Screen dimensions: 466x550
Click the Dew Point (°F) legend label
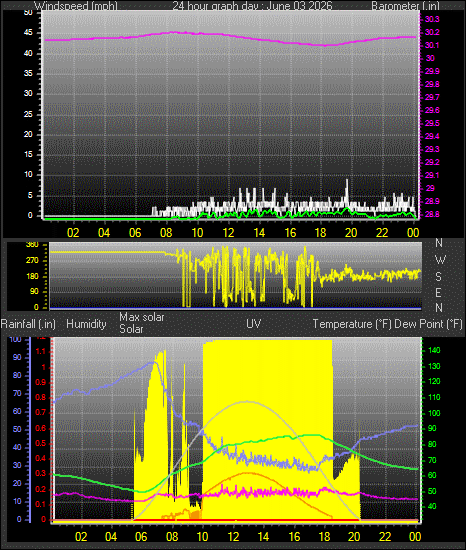pos(428,324)
